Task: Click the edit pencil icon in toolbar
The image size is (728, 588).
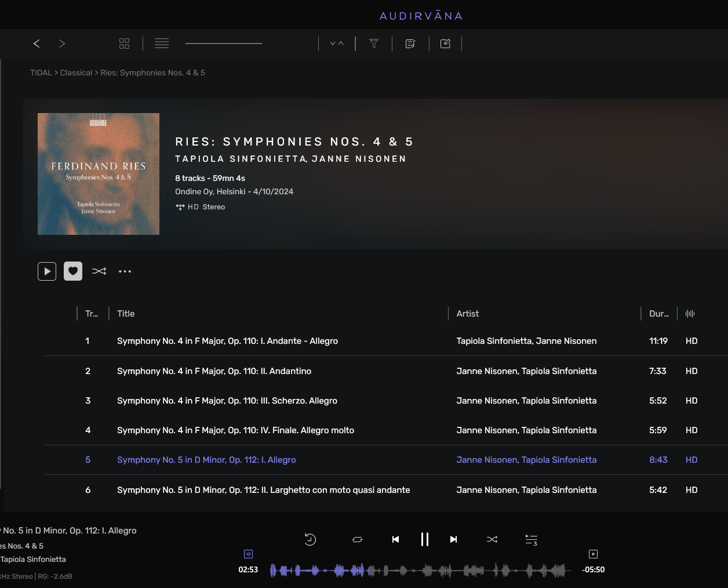Action: click(x=445, y=43)
